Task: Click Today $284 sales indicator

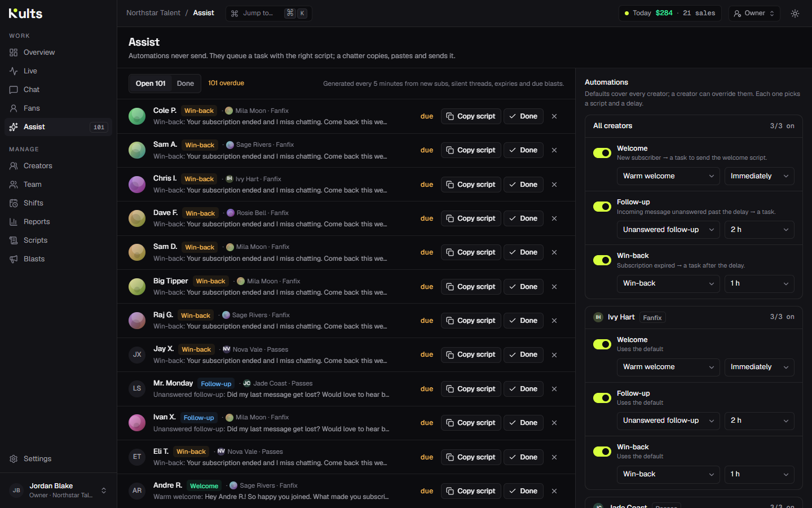Action: [670, 14]
